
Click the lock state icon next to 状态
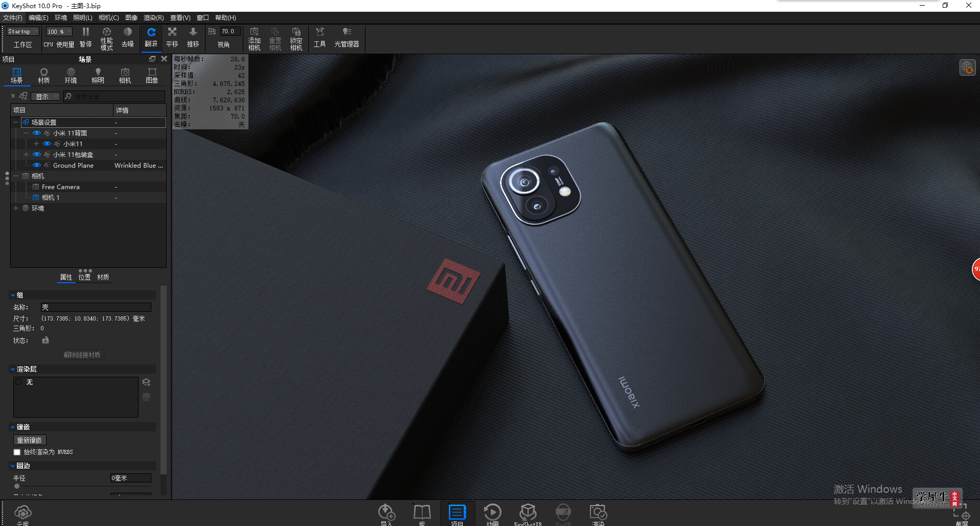click(45, 340)
